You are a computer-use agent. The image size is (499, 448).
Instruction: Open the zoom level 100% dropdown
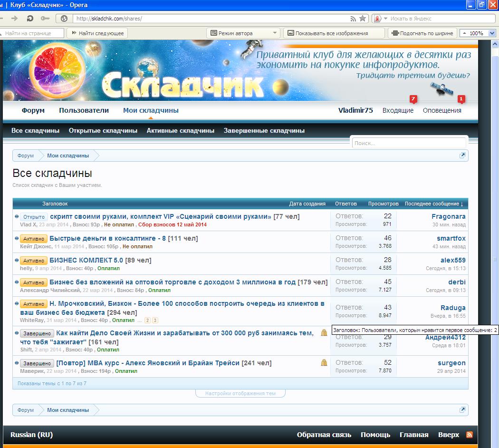(492, 33)
